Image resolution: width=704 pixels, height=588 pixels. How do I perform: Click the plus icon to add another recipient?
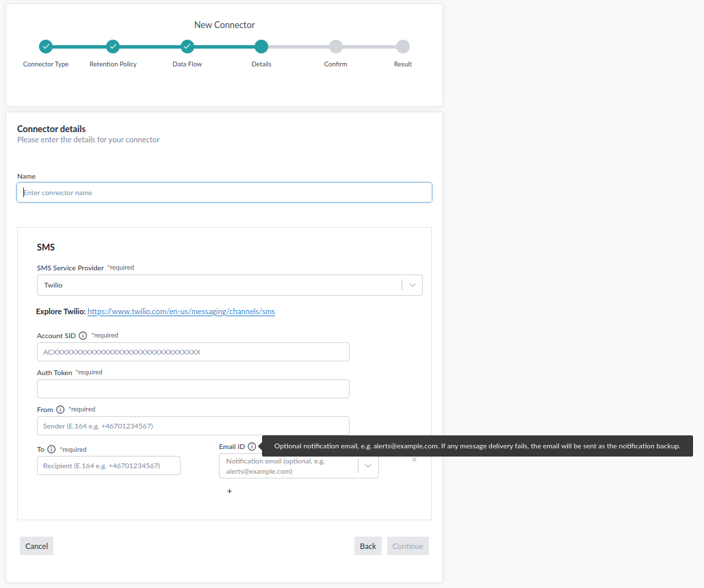[x=229, y=491]
